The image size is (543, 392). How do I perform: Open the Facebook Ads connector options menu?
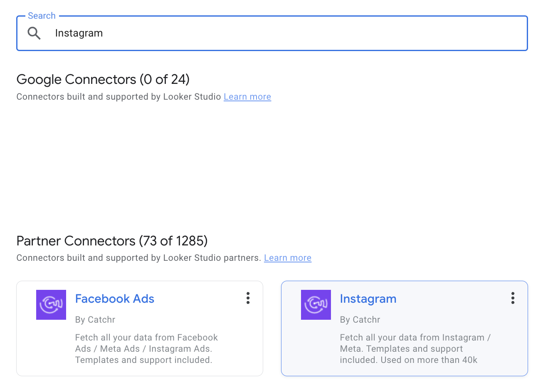click(x=248, y=298)
